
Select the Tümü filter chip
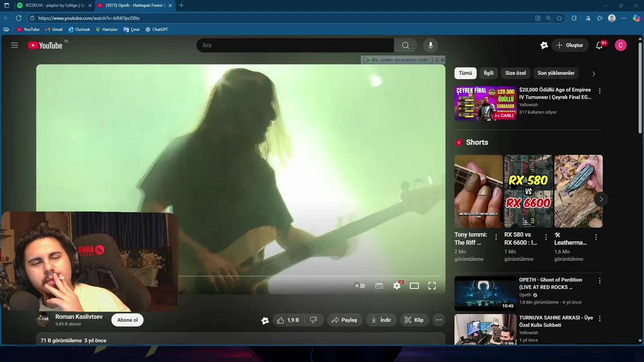point(465,73)
